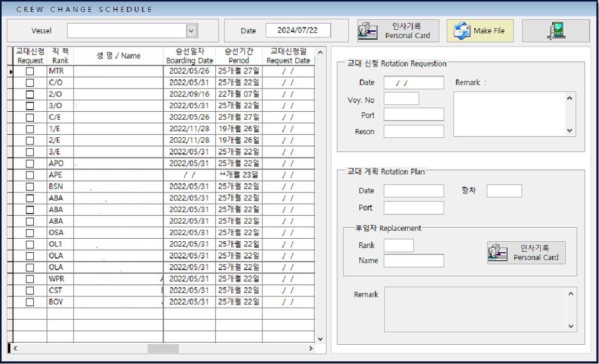Check the request box for APE
599x364 pixels.
click(x=30, y=175)
